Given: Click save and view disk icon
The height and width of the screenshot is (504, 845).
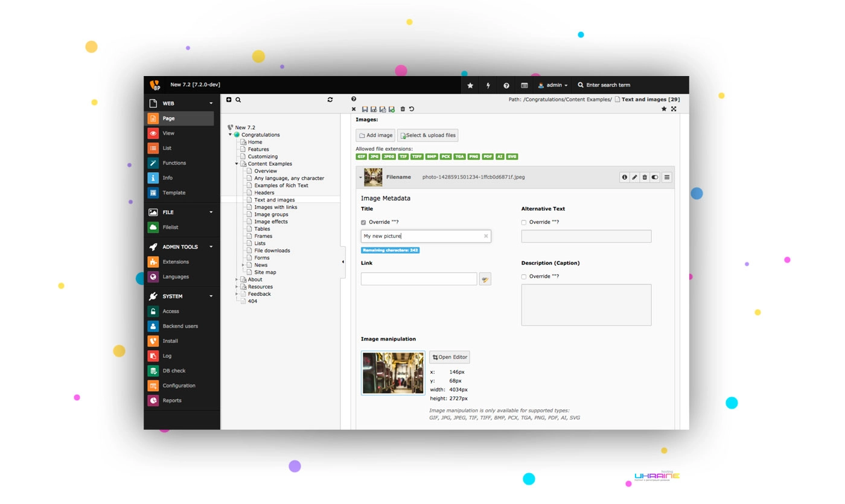Looking at the screenshot, I should pyautogui.click(x=374, y=109).
